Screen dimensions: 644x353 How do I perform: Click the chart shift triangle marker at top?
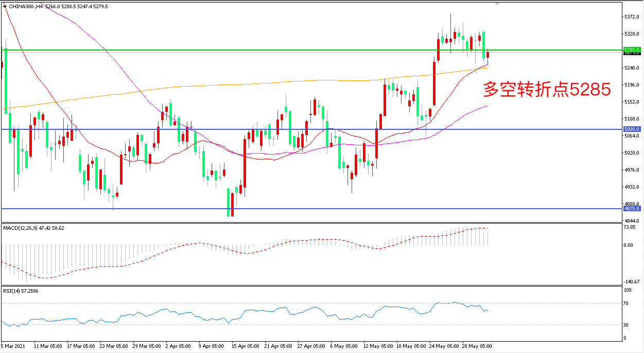[497, 4]
